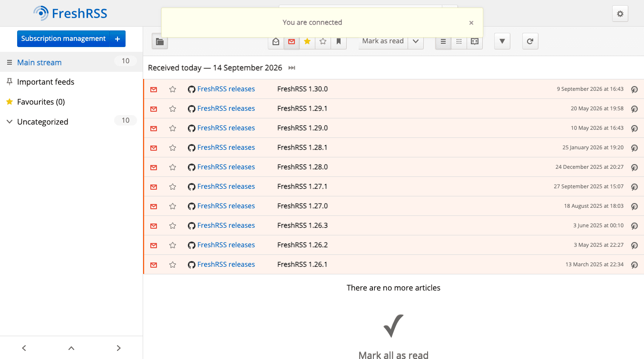This screenshot has height=359, width=644.
Task: Star the FreshRSS 1.30.0 article
Action: [173, 89]
